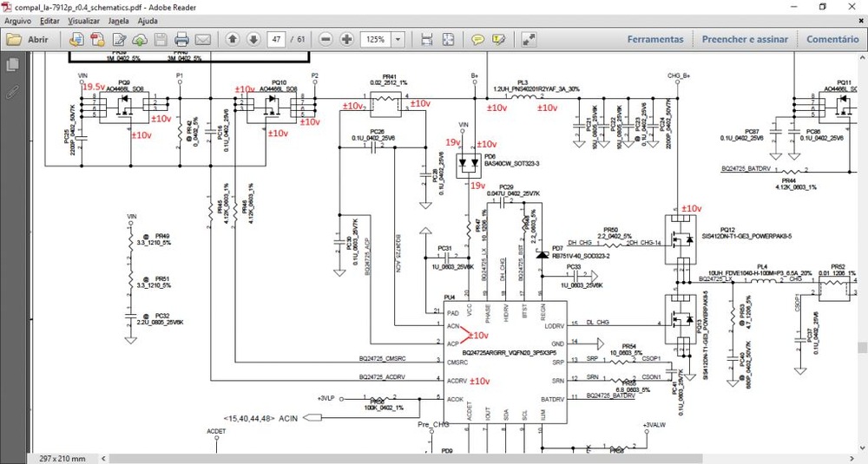The width and height of the screenshot is (868, 464).
Task: Open the Comentário pane
Action: coord(832,39)
